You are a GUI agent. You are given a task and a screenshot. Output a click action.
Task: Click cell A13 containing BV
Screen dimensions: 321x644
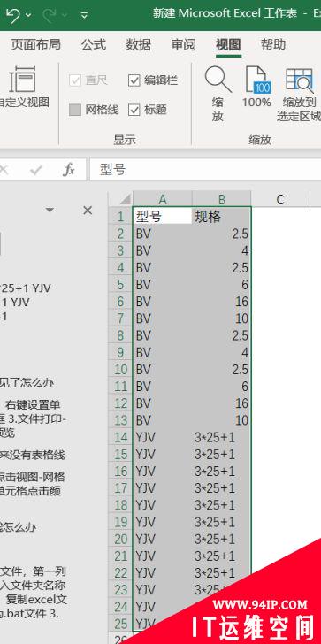(163, 420)
